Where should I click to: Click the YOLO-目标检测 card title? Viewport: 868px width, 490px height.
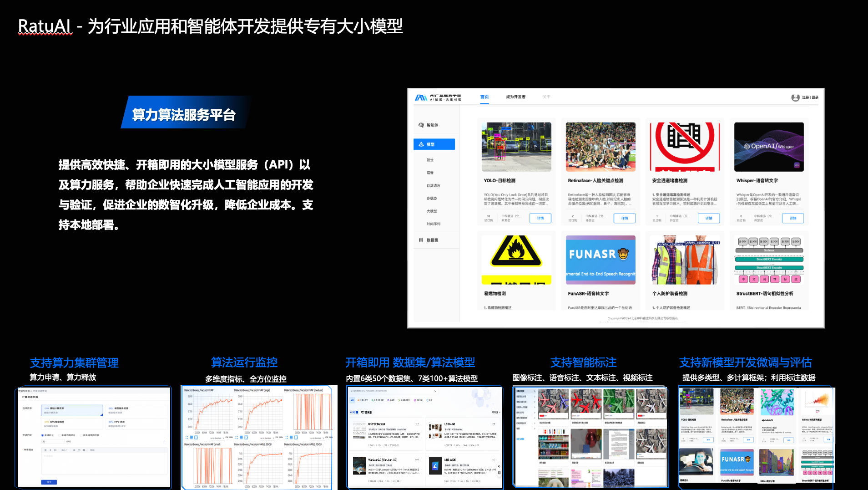coord(500,181)
